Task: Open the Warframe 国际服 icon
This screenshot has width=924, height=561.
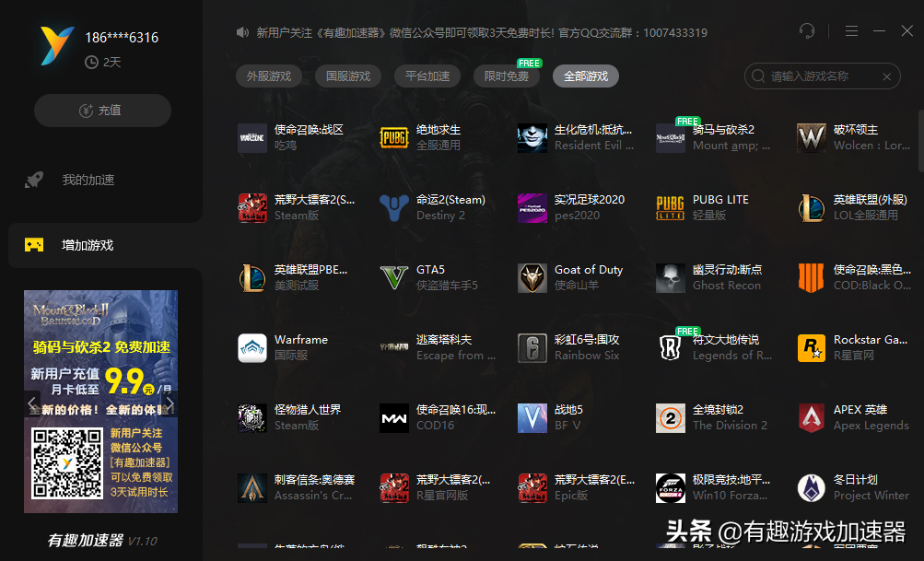Action: coord(252,347)
